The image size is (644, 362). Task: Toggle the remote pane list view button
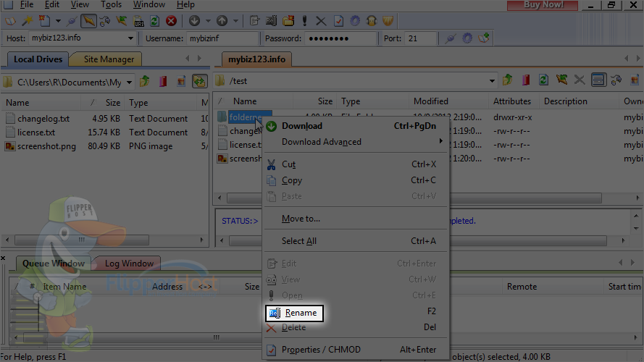click(x=598, y=80)
